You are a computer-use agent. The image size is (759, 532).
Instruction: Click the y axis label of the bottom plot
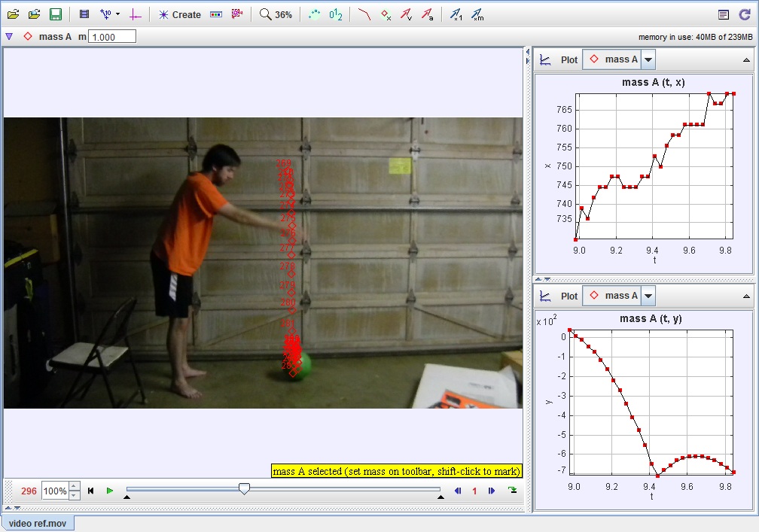pyautogui.click(x=548, y=402)
